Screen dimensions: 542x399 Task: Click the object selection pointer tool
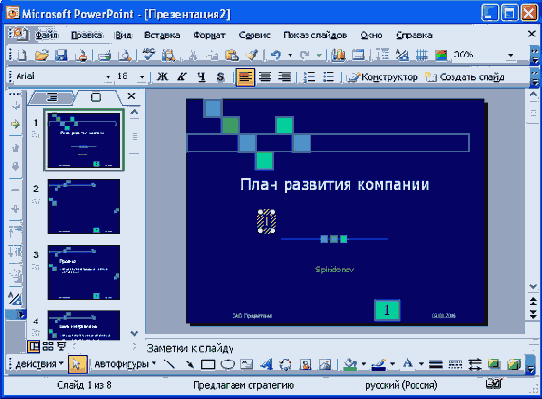click(x=77, y=364)
